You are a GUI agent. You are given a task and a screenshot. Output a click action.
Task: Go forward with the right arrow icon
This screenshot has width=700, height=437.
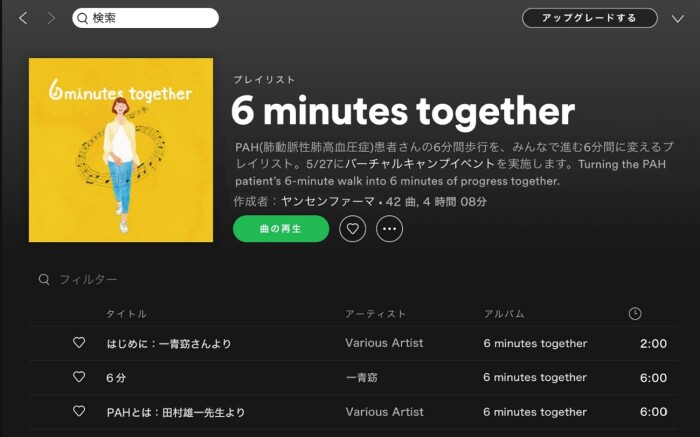pos(51,18)
